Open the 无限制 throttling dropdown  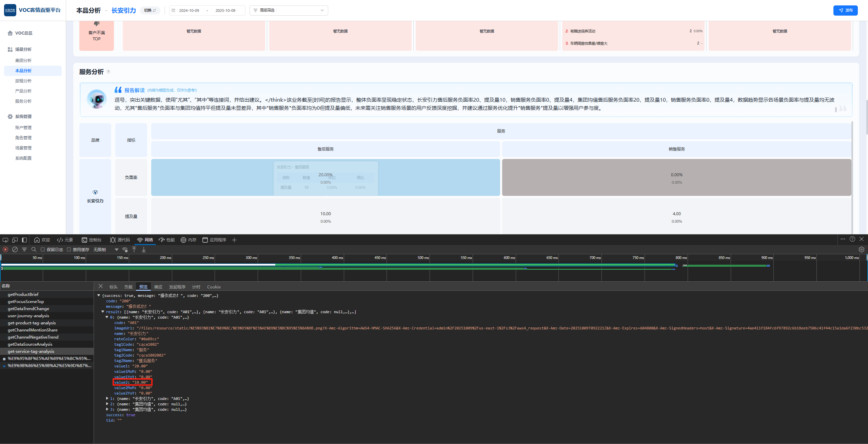click(x=106, y=250)
